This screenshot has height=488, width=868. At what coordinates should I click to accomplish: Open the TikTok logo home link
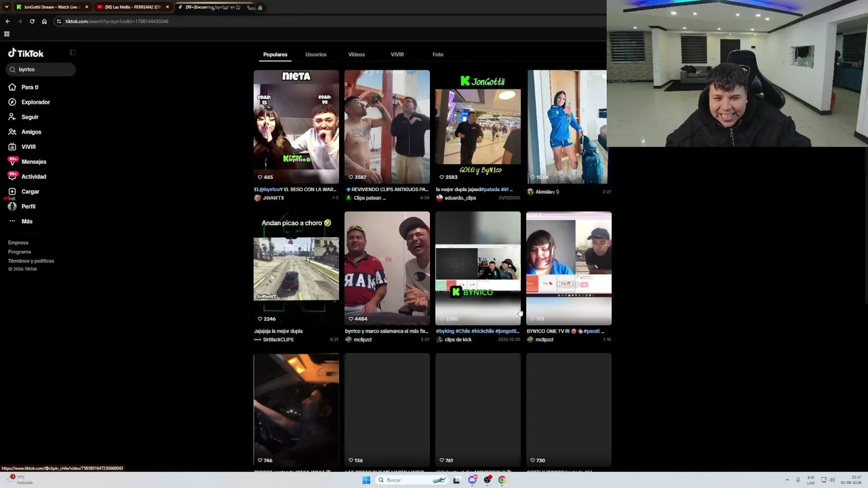pos(26,54)
